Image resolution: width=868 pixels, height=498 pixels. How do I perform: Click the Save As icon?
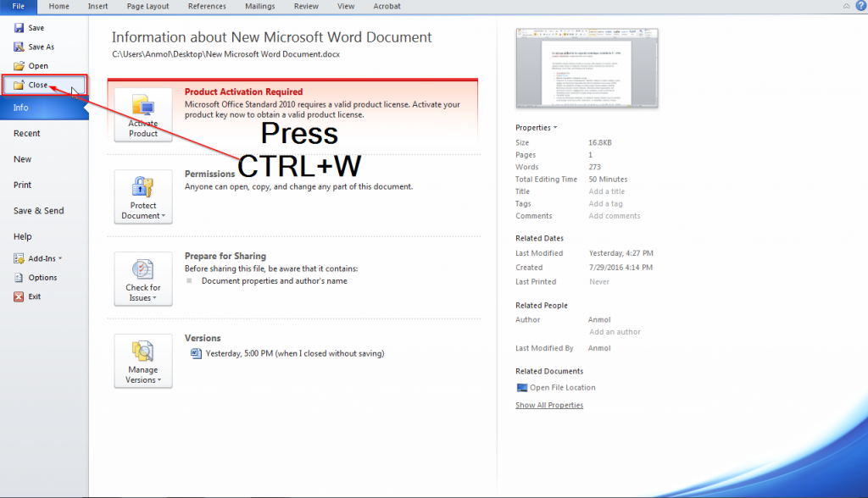click(x=19, y=47)
